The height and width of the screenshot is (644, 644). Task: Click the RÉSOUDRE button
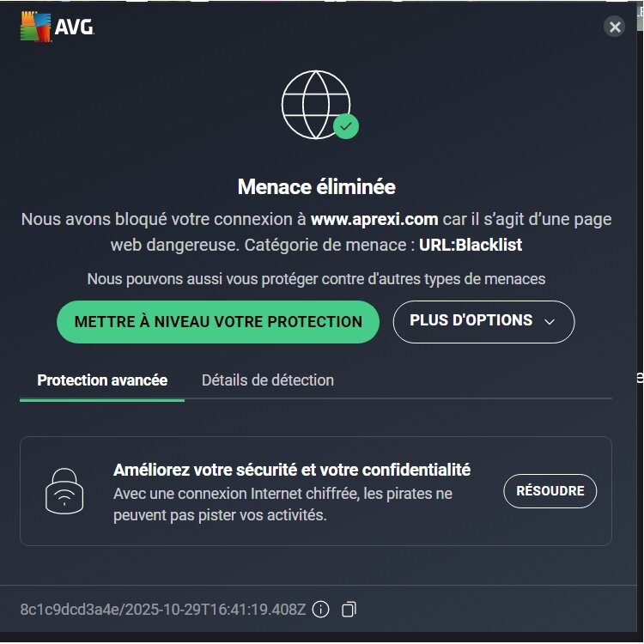pos(550,491)
